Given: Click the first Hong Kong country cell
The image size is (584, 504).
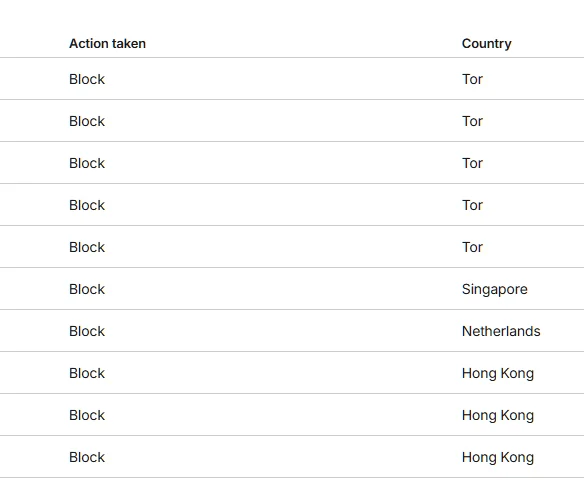Looking at the screenshot, I should pyautogui.click(x=498, y=374).
